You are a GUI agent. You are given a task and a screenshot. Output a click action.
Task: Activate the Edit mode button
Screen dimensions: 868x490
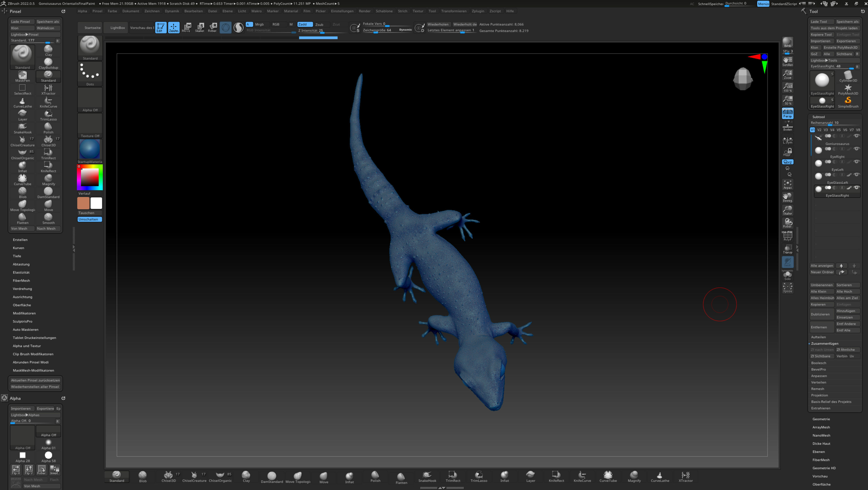point(161,27)
